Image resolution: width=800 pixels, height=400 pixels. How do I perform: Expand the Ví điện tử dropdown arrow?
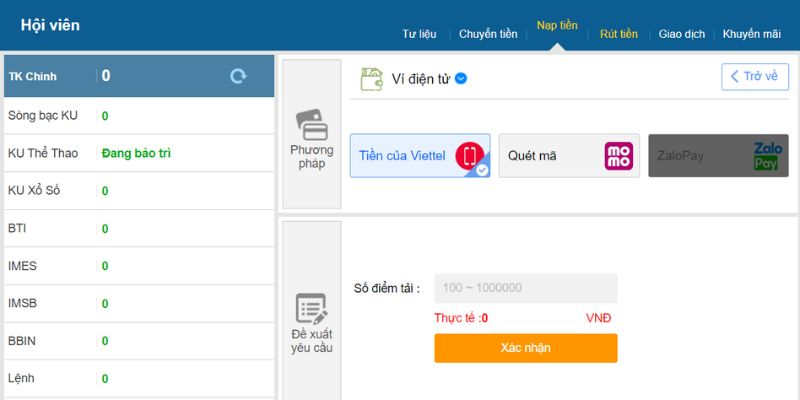tap(461, 79)
